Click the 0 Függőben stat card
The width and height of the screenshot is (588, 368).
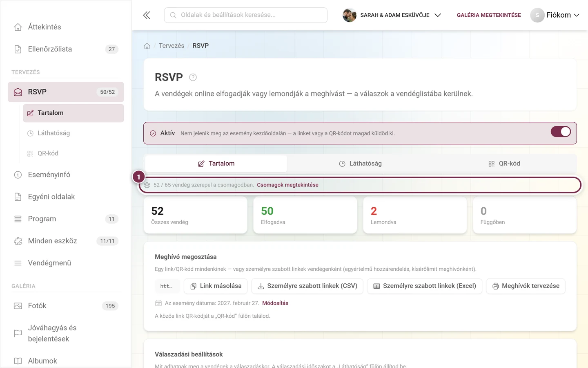(x=525, y=215)
